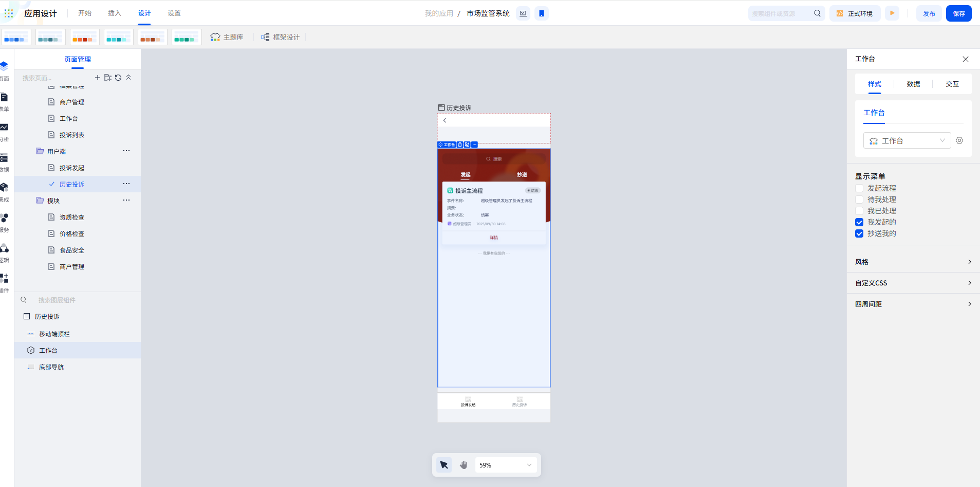Select the pointer tool
This screenshot has width=980, height=487.
coord(444,465)
